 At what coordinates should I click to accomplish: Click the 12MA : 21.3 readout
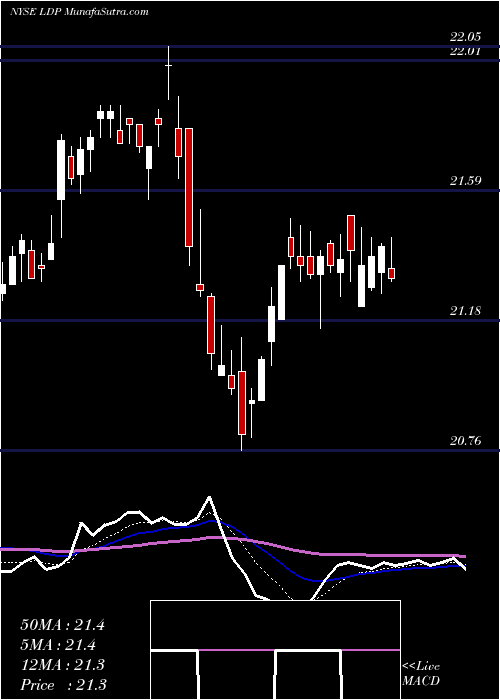point(62,665)
